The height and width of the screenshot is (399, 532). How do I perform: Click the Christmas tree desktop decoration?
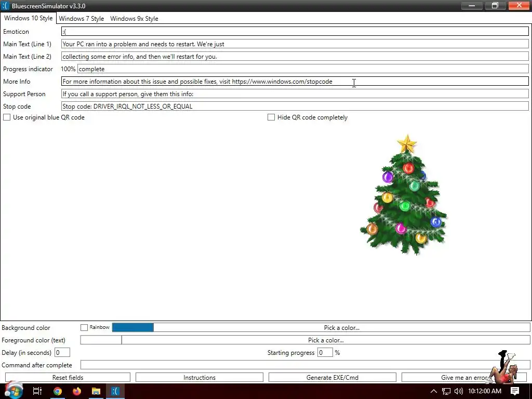coord(404,194)
